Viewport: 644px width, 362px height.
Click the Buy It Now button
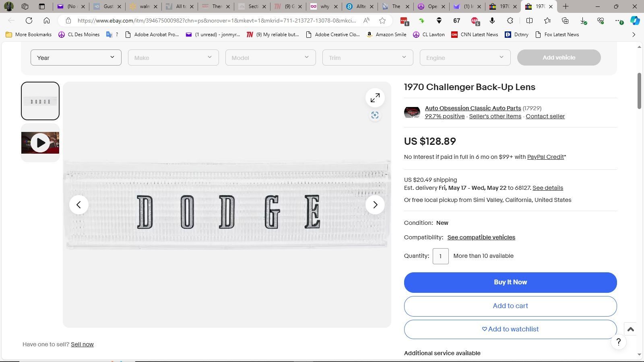(510, 282)
